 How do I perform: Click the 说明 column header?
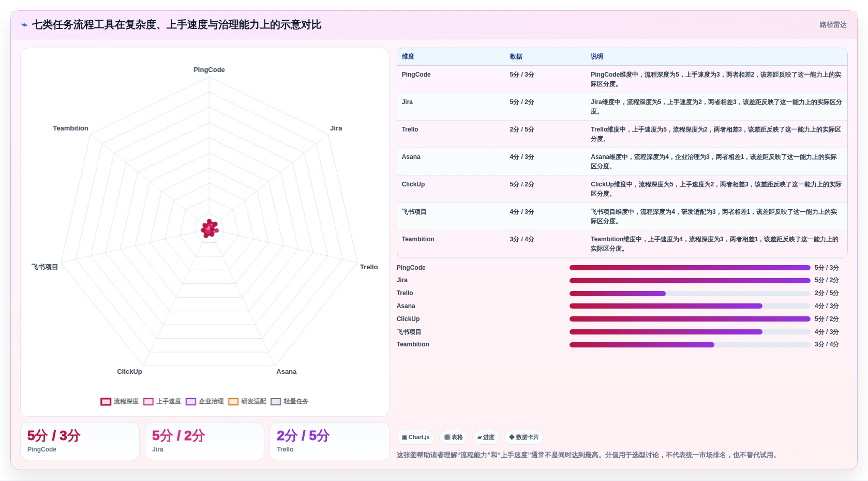597,56
